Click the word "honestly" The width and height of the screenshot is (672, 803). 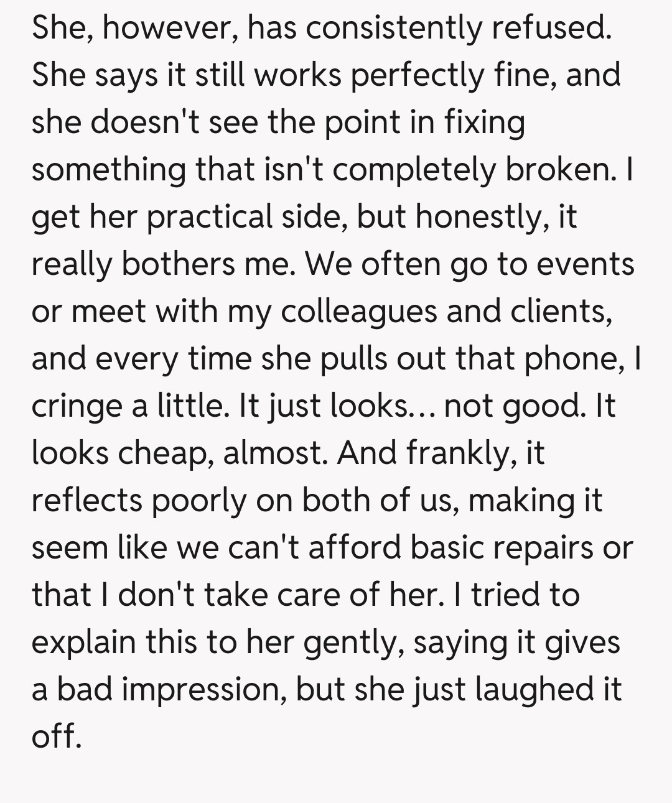(478, 217)
